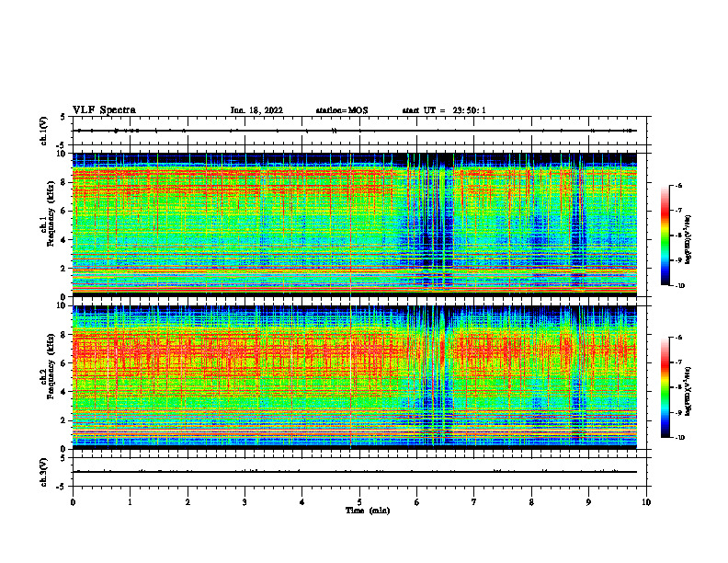The height and width of the screenshot is (563, 728).
Task: Click the 'Time (min)' x-axis label
Action: 368,511
